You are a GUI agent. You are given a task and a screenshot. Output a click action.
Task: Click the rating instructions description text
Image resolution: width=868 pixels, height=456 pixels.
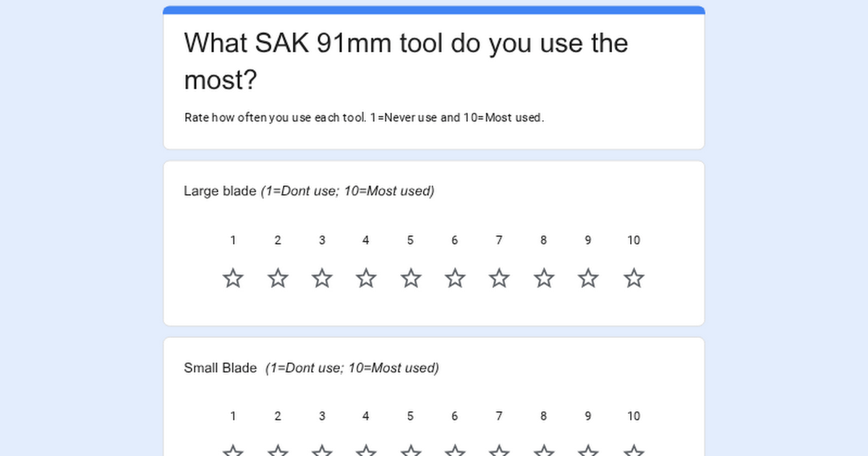coord(364,117)
